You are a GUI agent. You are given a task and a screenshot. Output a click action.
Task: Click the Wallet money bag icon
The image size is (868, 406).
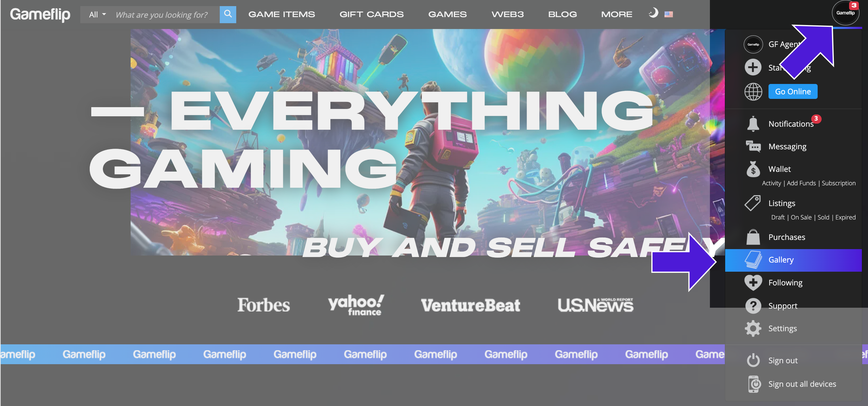coord(753,169)
